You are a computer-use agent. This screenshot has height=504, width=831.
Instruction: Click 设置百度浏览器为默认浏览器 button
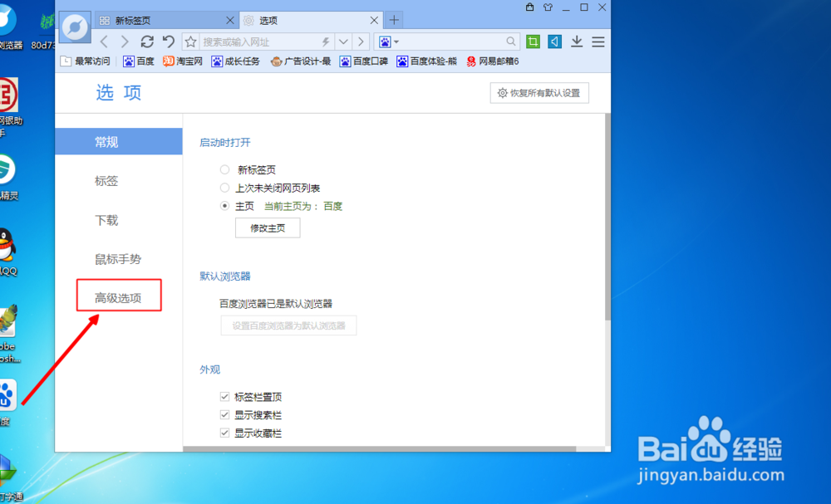(289, 325)
